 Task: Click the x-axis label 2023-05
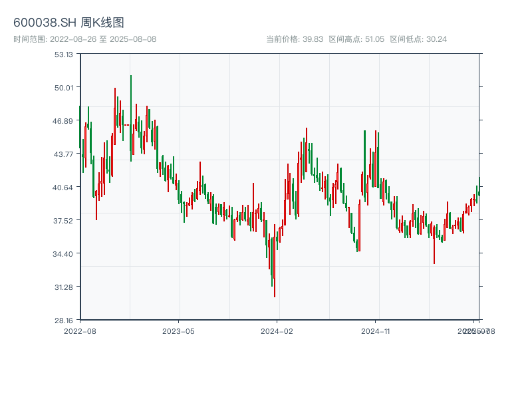coord(178,331)
